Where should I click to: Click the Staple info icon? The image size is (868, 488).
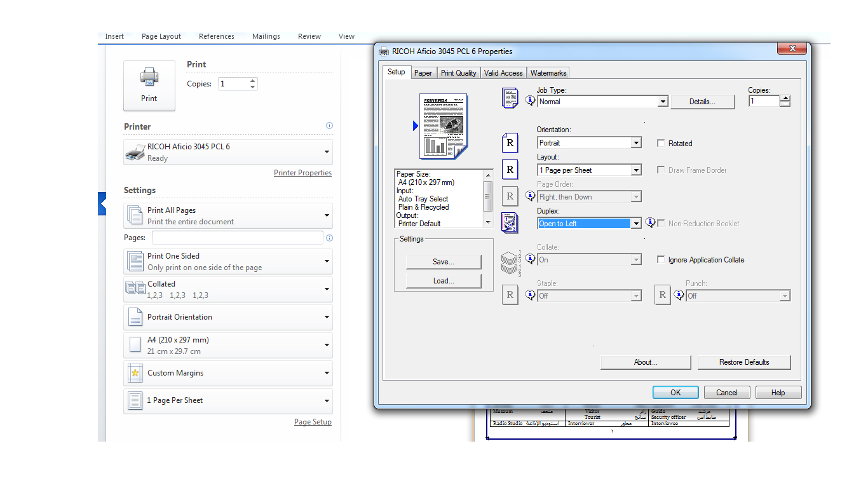[531, 295]
